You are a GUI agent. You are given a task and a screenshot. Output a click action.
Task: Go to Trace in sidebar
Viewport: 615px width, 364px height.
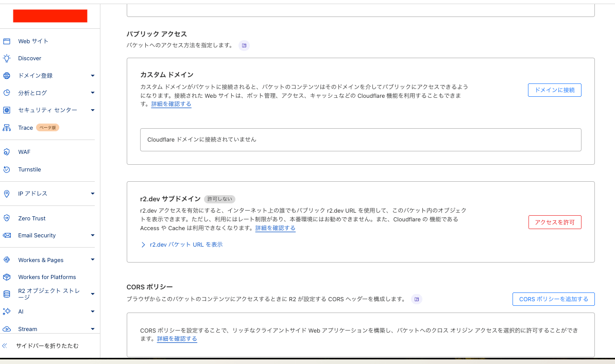[x=25, y=128]
